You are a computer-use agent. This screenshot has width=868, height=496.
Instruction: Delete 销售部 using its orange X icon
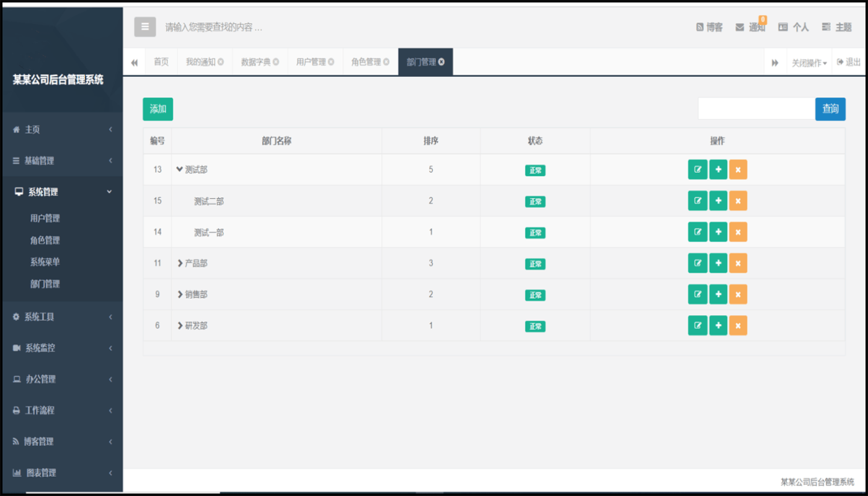pyautogui.click(x=738, y=294)
